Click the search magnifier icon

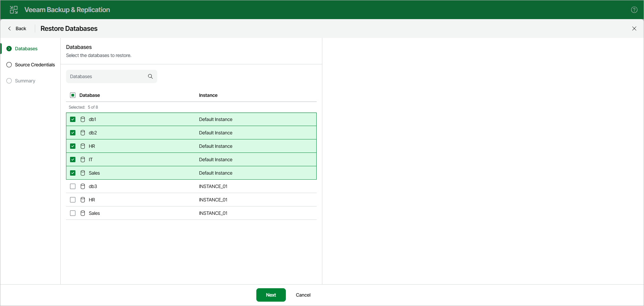coord(150,76)
